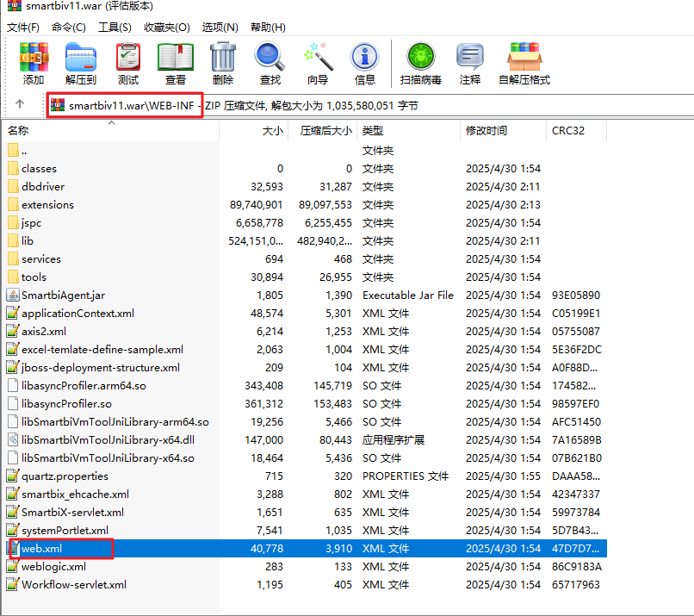Click the type label 应用程序扩展
694x616 pixels.
point(393,439)
